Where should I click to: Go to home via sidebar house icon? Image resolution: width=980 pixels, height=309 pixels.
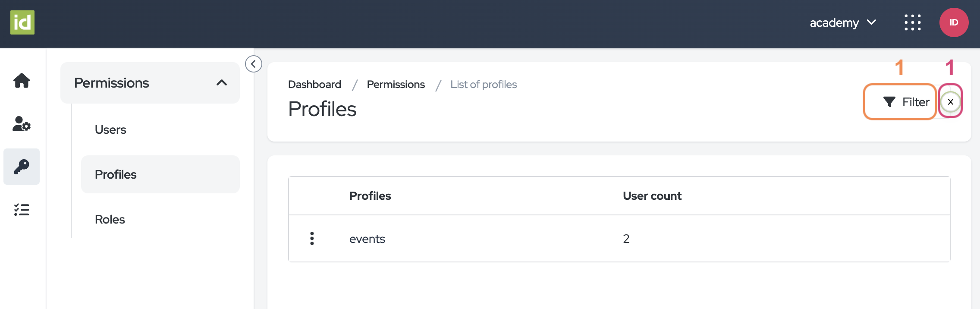coord(22,81)
